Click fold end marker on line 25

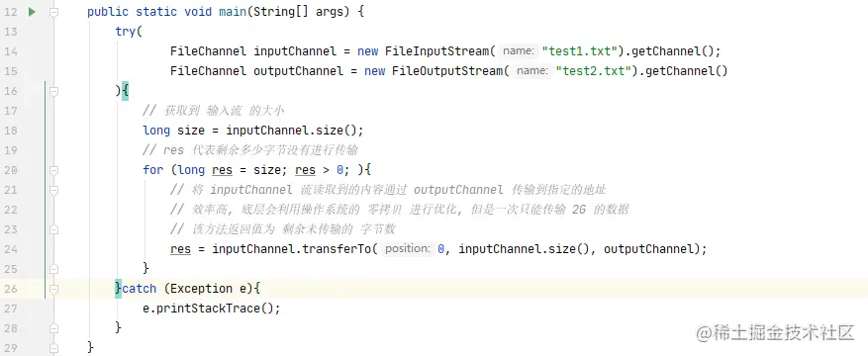pyautogui.click(x=53, y=269)
